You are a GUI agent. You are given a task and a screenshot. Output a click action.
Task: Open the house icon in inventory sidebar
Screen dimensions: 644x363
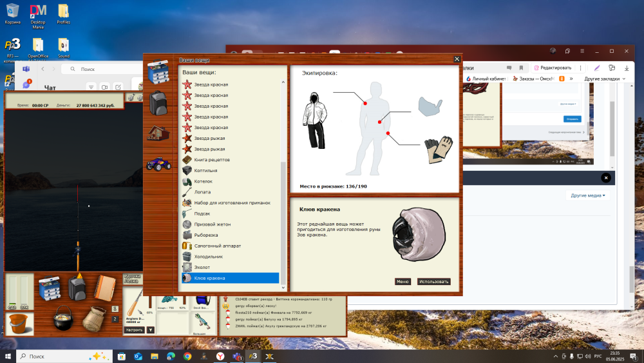point(158,133)
